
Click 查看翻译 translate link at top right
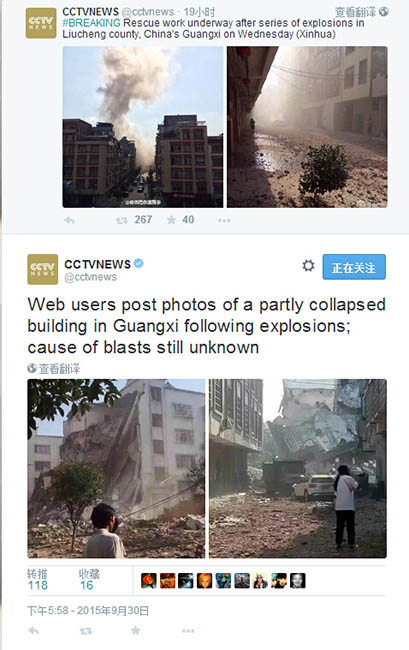click(361, 12)
